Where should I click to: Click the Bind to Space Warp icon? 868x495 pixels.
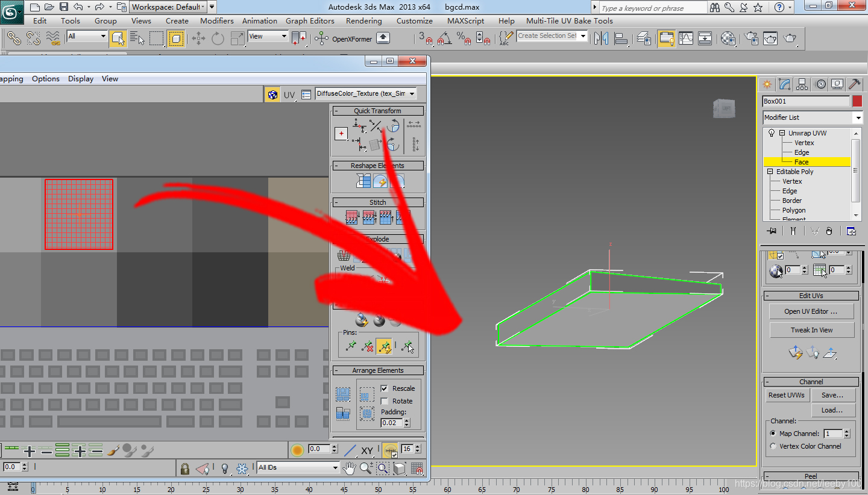point(53,39)
